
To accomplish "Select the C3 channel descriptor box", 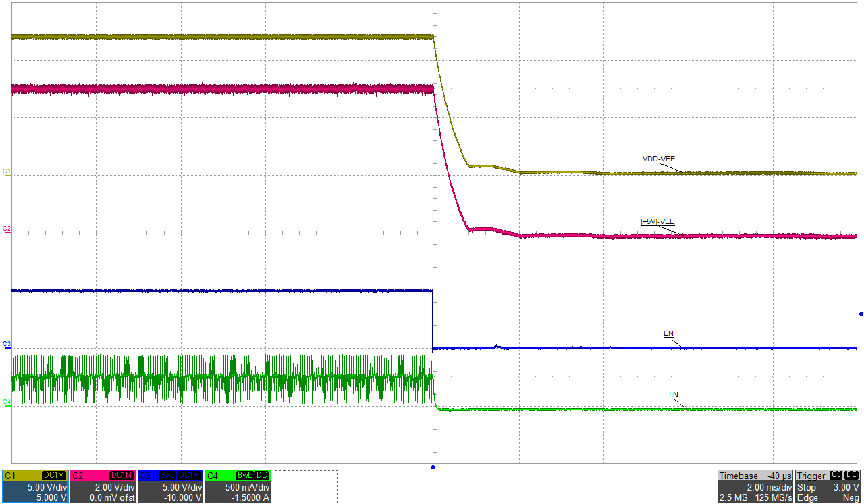I will pos(170,486).
